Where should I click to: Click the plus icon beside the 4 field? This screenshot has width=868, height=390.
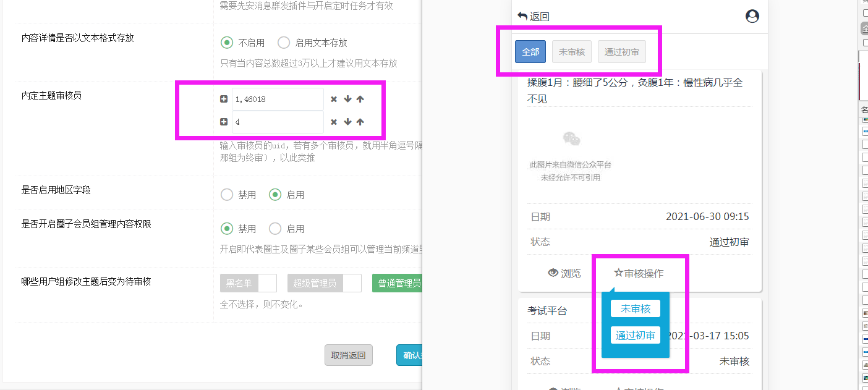[x=224, y=122]
